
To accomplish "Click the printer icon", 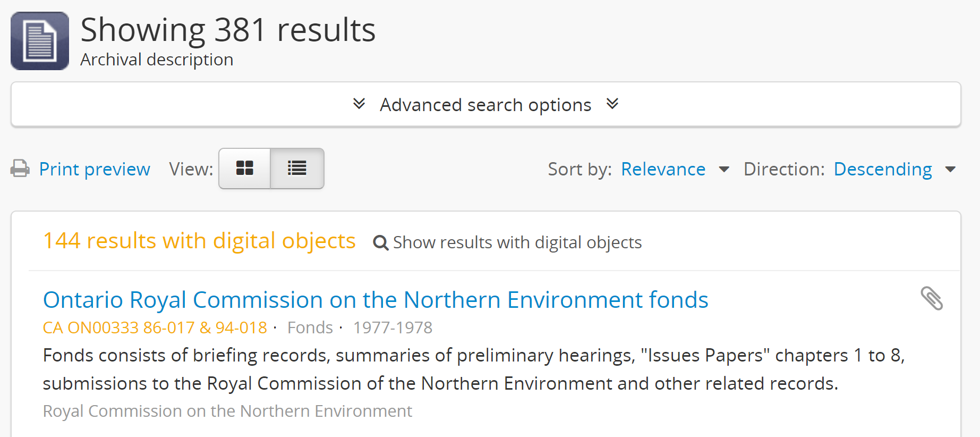I will pyautogui.click(x=20, y=169).
